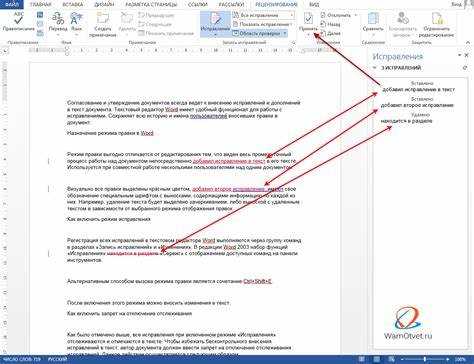
Task: Select revision 'добавил исправление в текст'
Action: point(418,87)
